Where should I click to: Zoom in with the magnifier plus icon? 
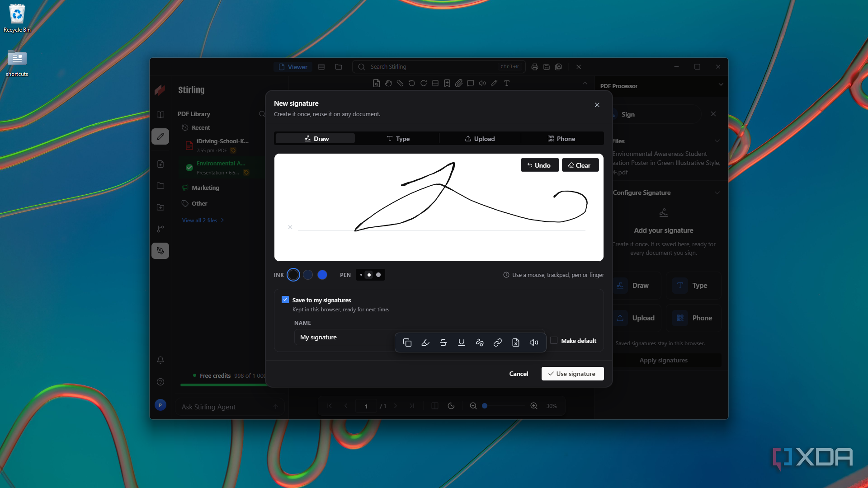(534, 406)
